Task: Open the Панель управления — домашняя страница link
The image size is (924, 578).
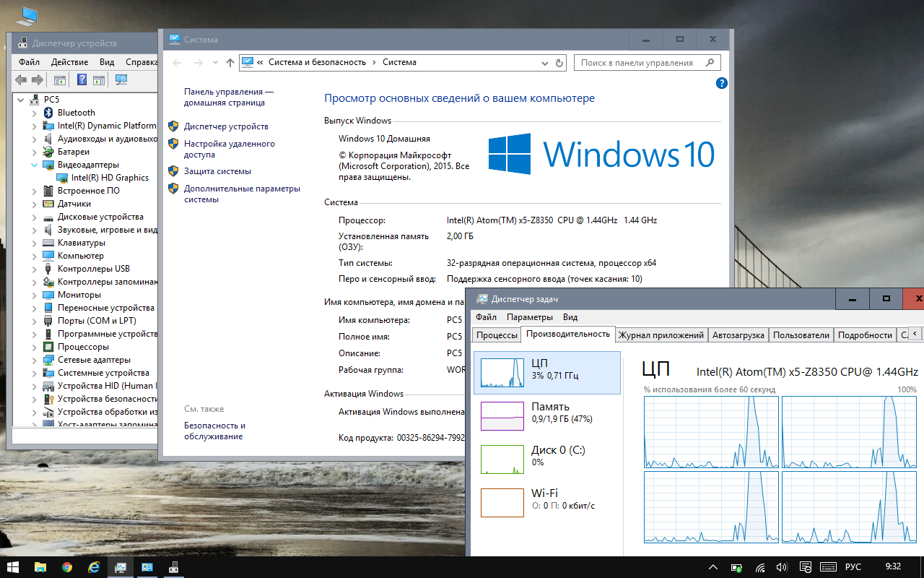Action: click(229, 98)
